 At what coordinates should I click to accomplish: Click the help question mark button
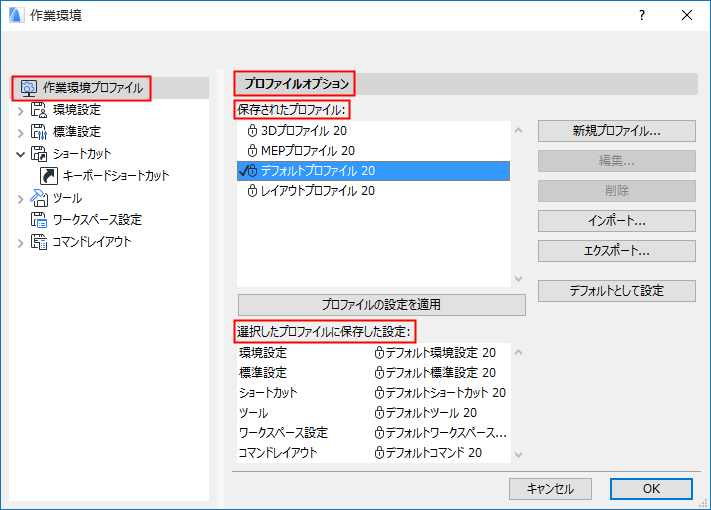pyautogui.click(x=642, y=15)
